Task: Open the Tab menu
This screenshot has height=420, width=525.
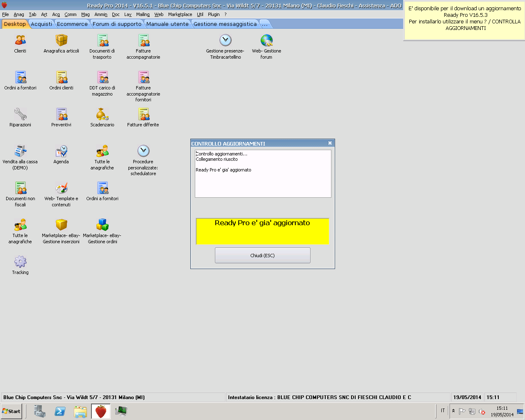Action: pyautogui.click(x=33, y=14)
